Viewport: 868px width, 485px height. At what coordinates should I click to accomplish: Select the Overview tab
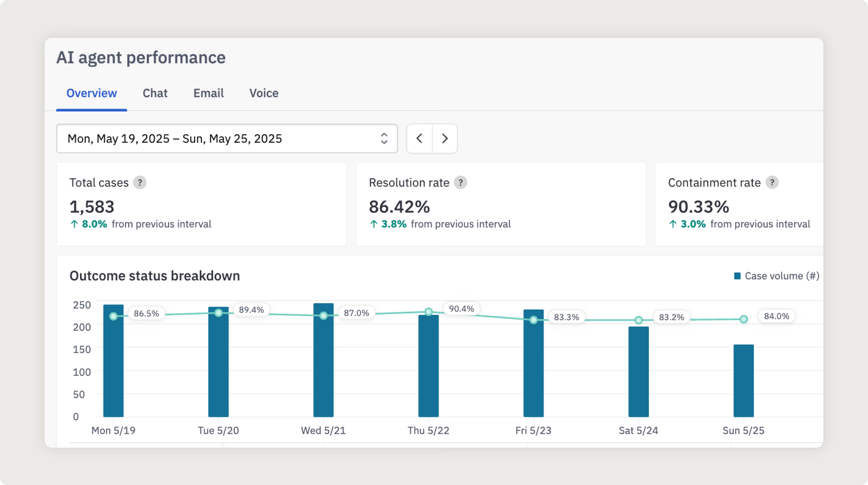tap(91, 93)
